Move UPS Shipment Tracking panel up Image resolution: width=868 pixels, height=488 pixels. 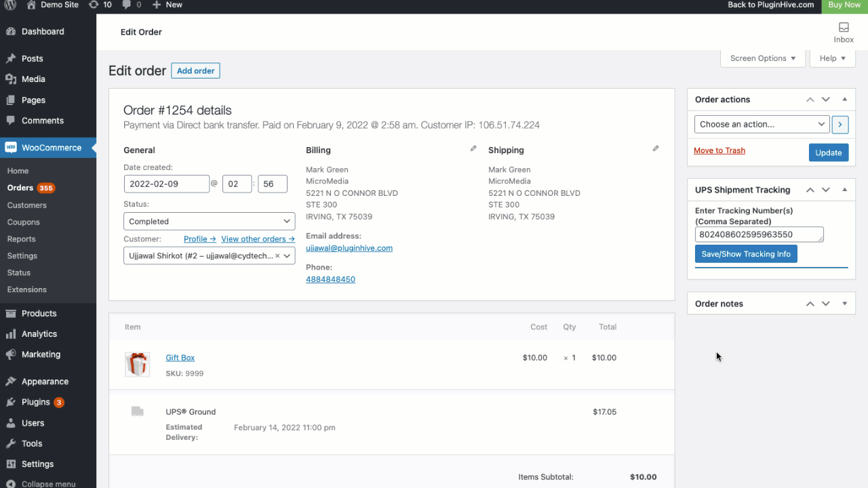[810, 190]
